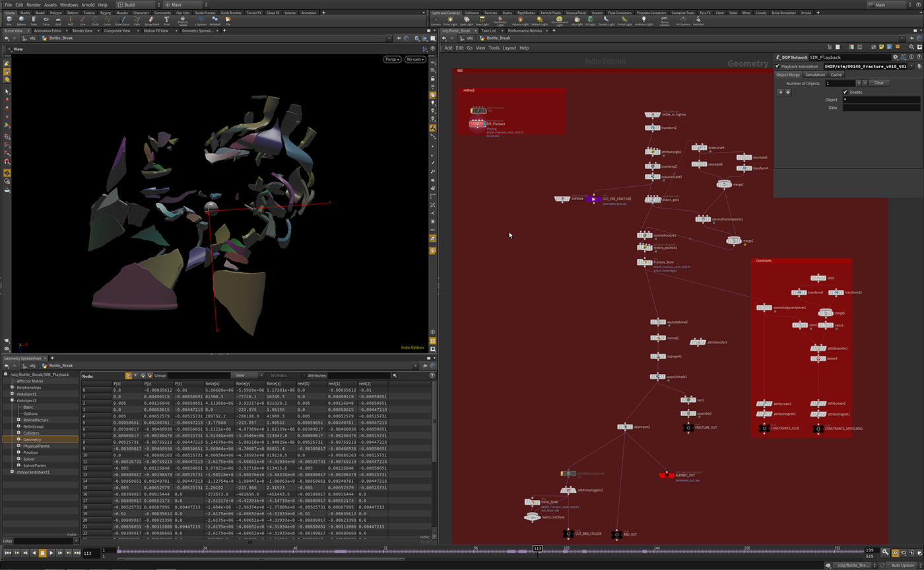
Task: Toggle the Playback Simulation checkbox
Action: [778, 66]
